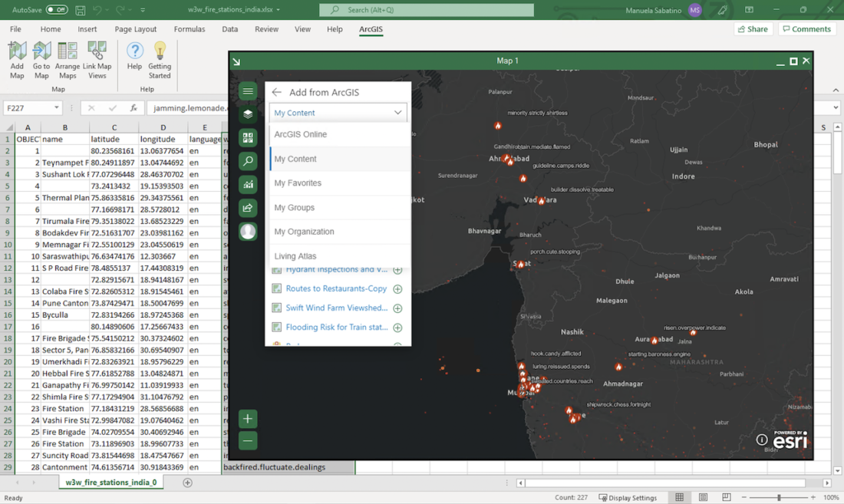Open the Basemap gallery icon

click(x=248, y=138)
